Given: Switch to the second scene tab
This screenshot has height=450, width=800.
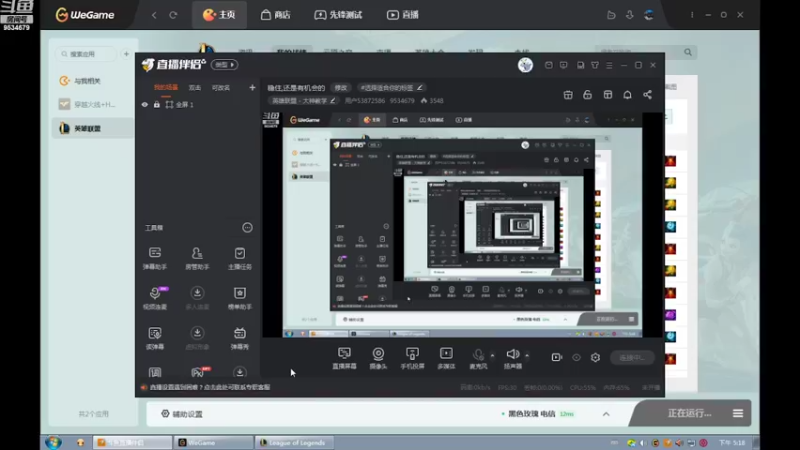Looking at the screenshot, I should (194, 88).
